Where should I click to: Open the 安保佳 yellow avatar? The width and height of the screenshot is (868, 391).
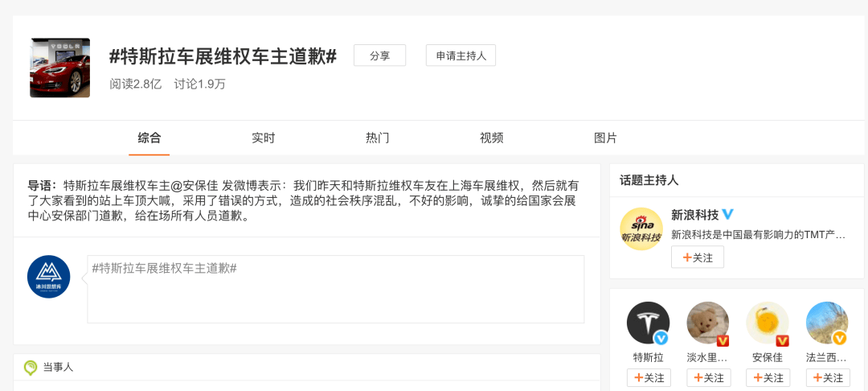768,323
